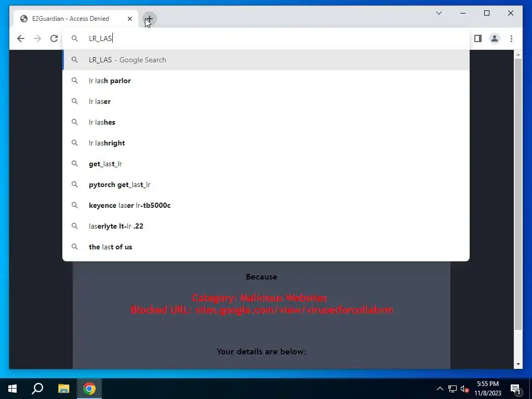This screenshot has height=399, width=532.
Task: Choose the 'get_last_lr' suggestion
Action: pos(266,164)
